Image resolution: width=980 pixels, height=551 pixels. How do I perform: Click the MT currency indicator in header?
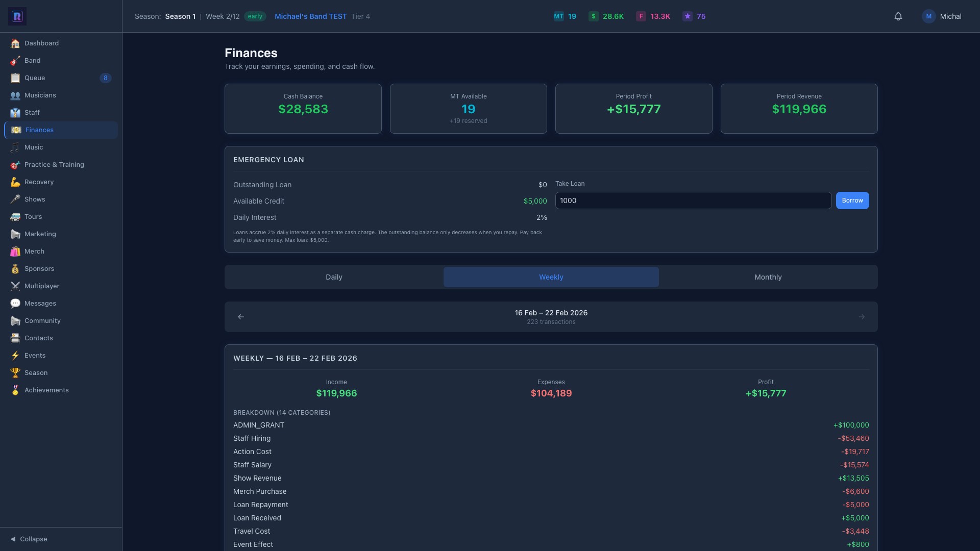(565, 16)
